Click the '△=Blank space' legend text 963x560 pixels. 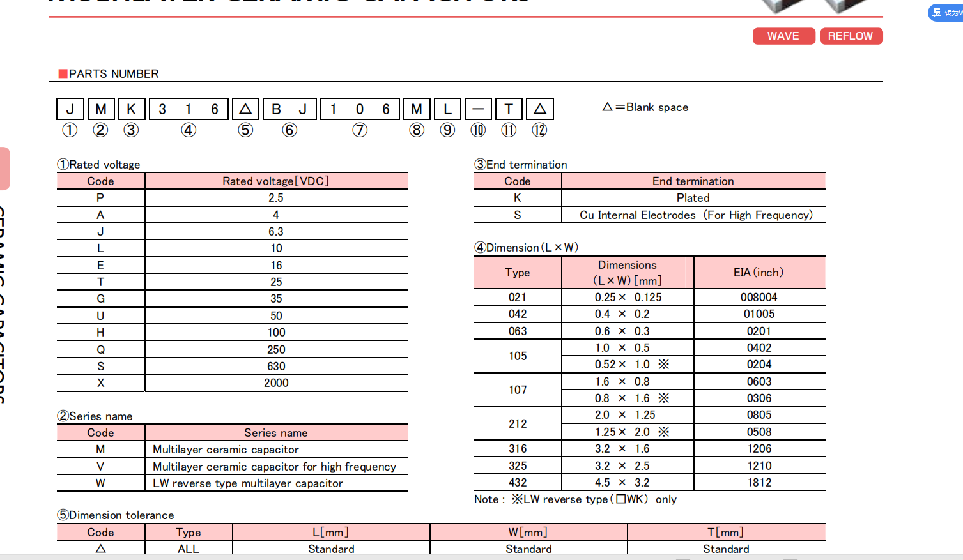645,107
